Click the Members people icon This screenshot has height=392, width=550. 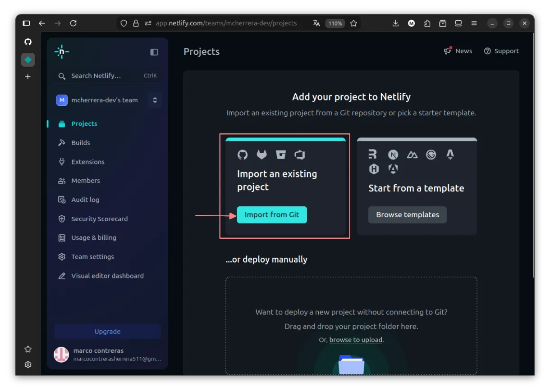pos(62,181)
